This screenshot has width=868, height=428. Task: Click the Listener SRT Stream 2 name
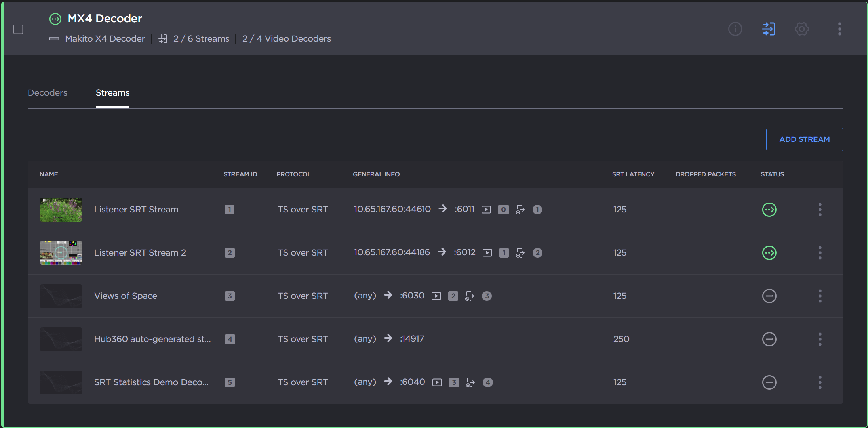[x=140, y=253]
